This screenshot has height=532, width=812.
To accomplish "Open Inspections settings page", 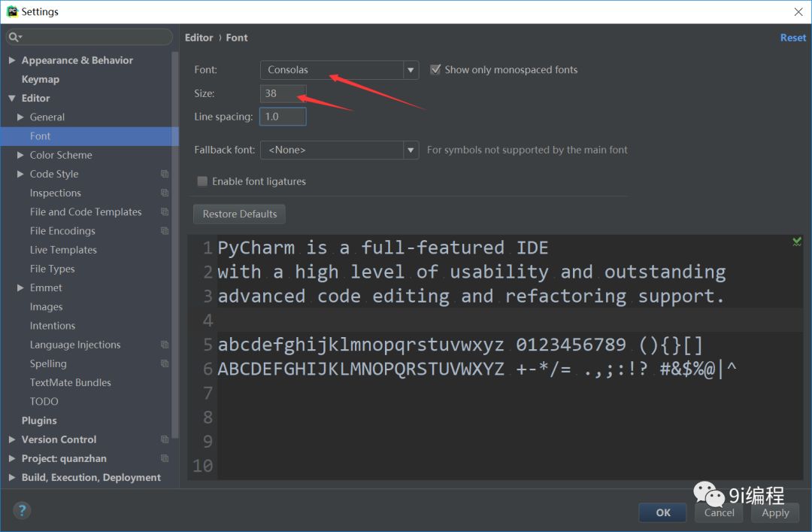I will pos(56,193).
